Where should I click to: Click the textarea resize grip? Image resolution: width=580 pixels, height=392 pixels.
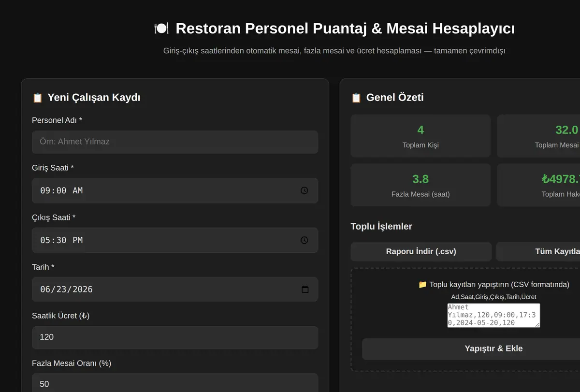pos(537,325)
